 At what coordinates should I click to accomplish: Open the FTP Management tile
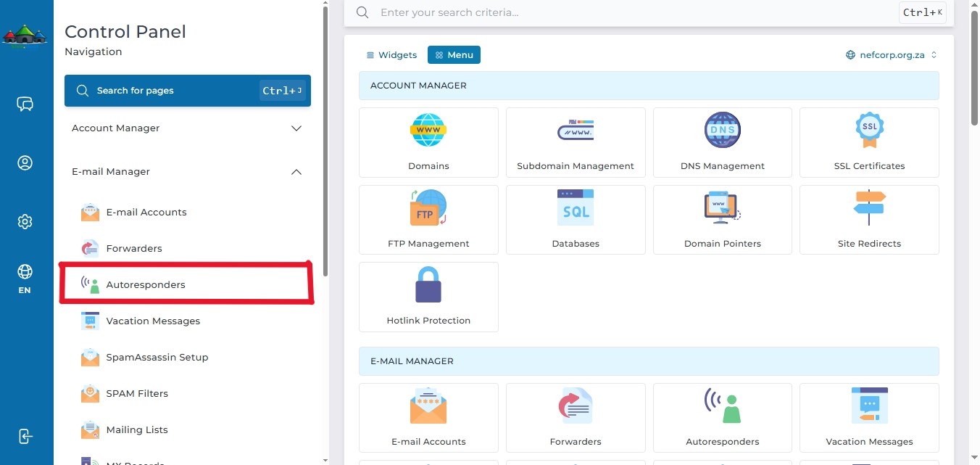coord(428,220)
